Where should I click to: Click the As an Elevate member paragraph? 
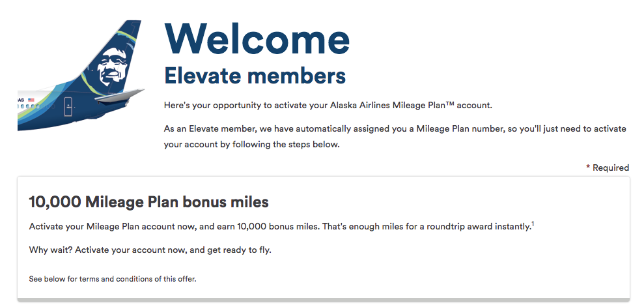point(395,137)
